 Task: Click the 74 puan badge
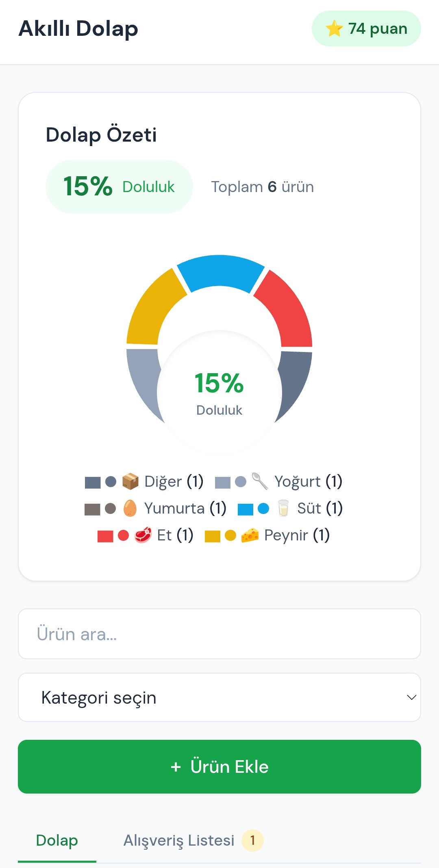(366, 28)
